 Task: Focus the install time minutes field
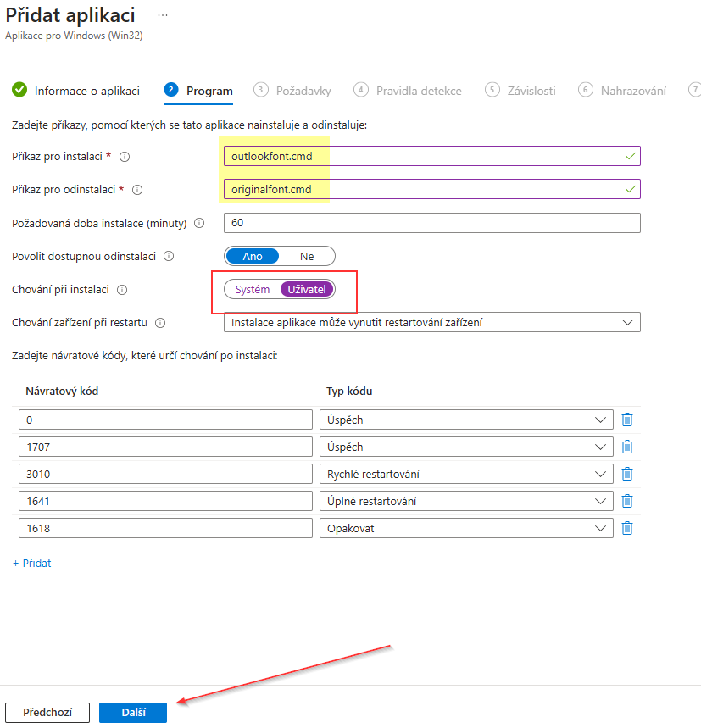[x=431, y=223]
